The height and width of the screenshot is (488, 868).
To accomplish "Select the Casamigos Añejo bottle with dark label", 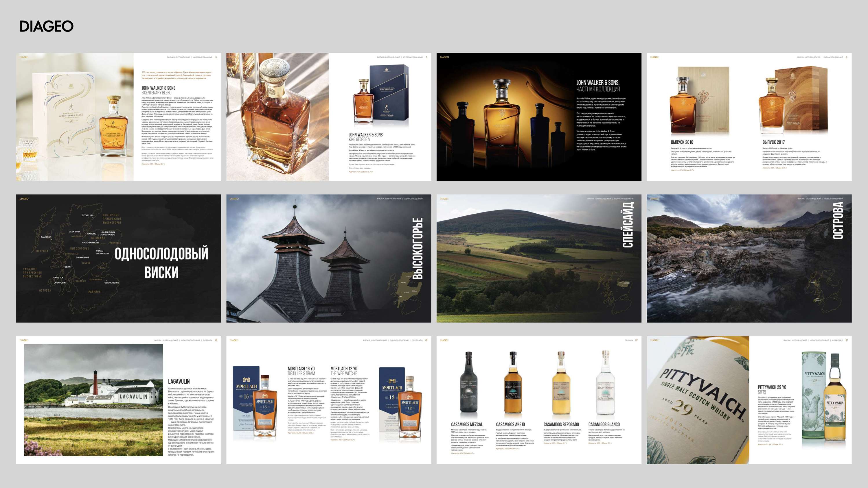I will click(x=513, y=383).
